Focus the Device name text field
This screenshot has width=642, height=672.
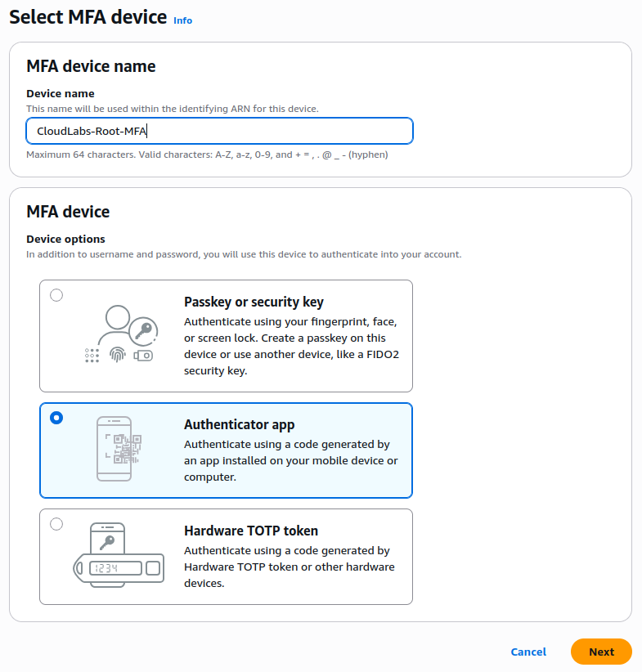coord(219,131)
